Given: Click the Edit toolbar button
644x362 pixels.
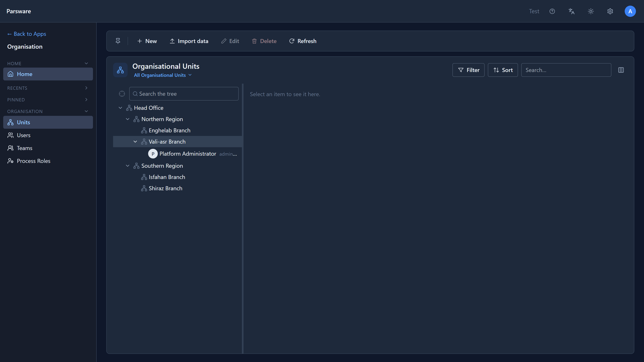Looking at the screenshot, I should click(230, 41).
